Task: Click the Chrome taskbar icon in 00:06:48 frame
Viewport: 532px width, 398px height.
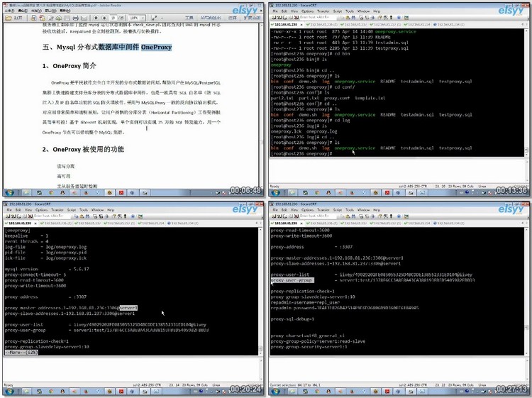Action: click(x=51, y=193)
